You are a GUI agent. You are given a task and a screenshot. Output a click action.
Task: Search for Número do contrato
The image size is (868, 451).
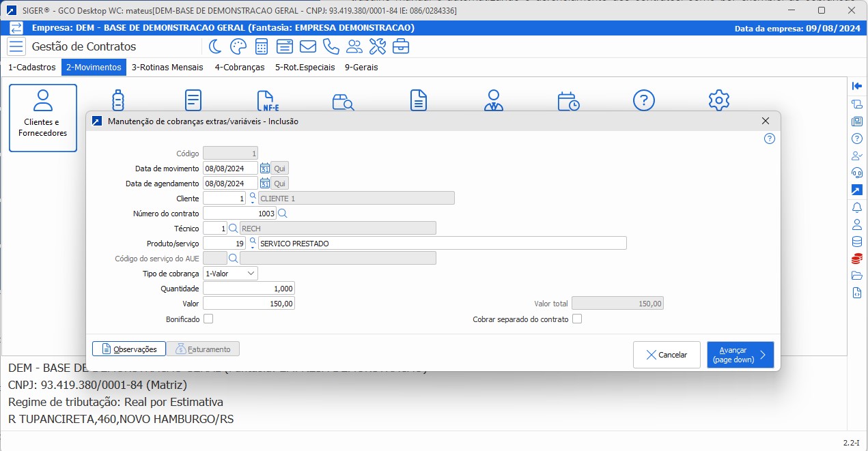[283, 214]
